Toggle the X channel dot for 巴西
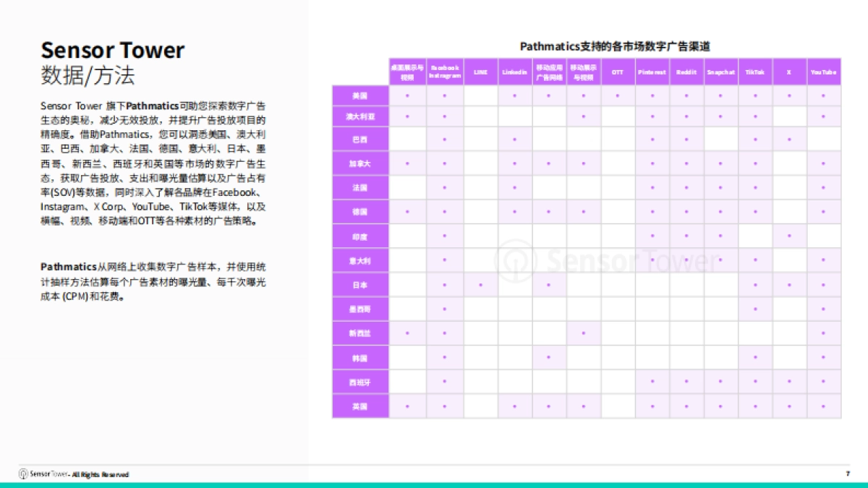Image resolution: width=868 pixels, height=488 pixels. (x=788, y=140)
